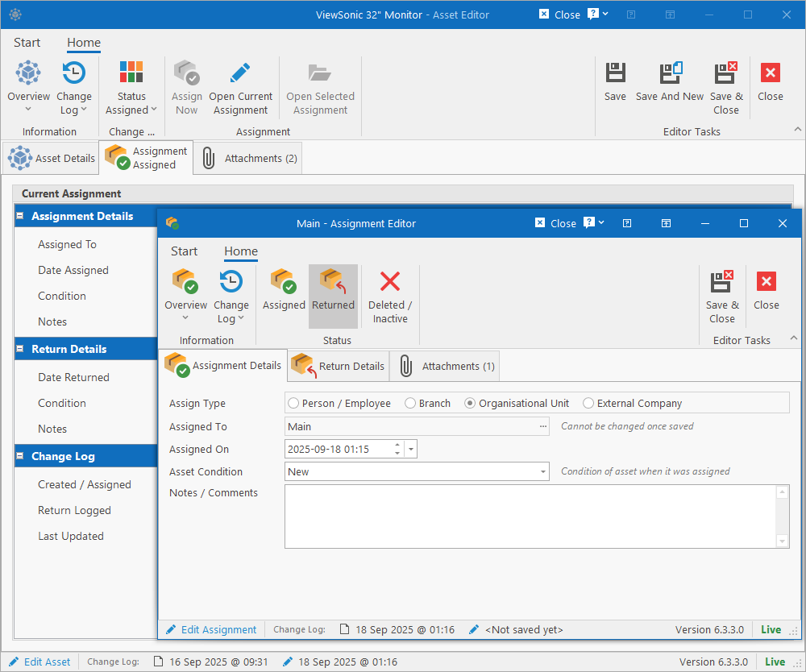
Task: Click Save in Asset Editor ribbon
Action: point(615,82)
